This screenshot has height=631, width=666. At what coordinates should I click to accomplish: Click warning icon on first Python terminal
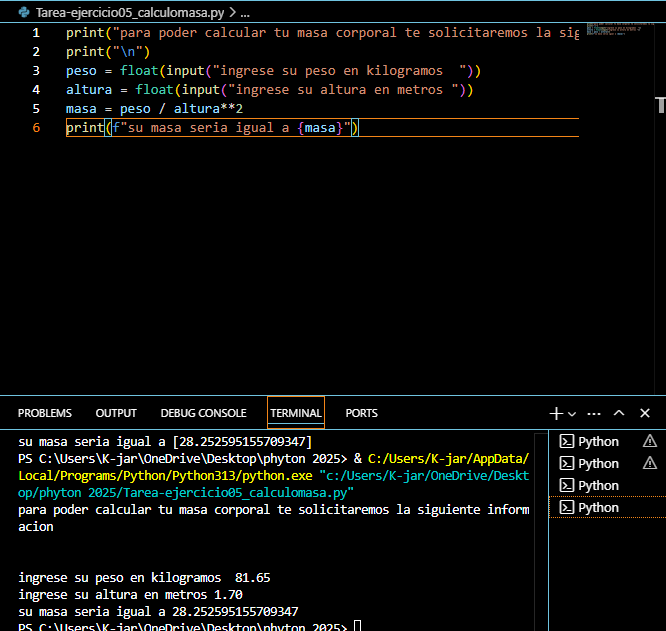click(649, 441)
